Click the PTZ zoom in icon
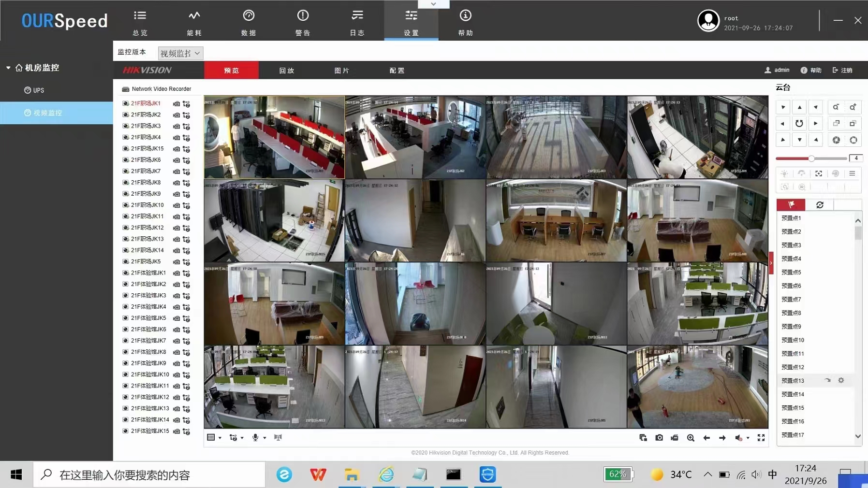Image resolution: width=868 pixels, height=488 pixels. point(853,107)
